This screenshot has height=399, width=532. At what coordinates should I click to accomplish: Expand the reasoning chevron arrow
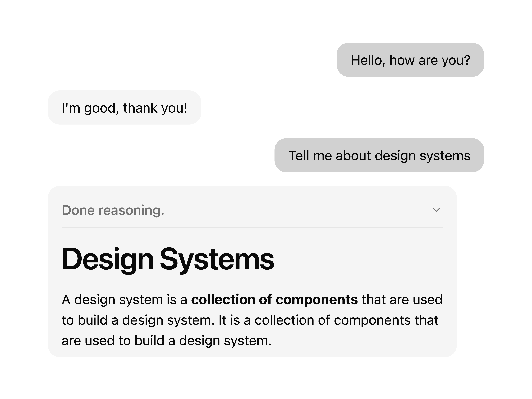pos(436,210)
